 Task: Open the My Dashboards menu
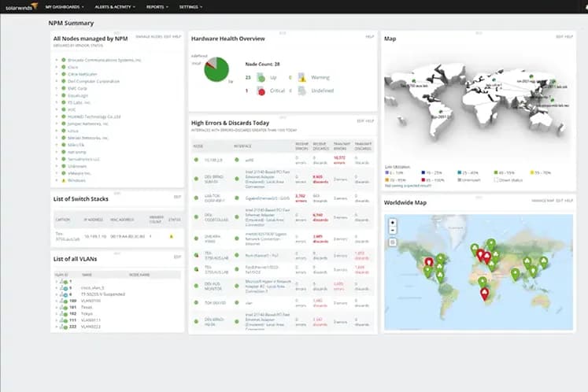(65, 7)
